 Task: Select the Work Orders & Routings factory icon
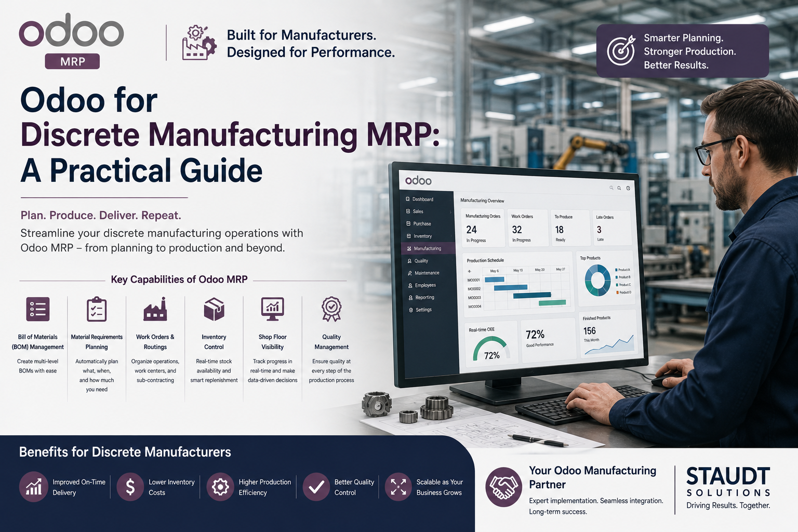(x=155, y=309)
